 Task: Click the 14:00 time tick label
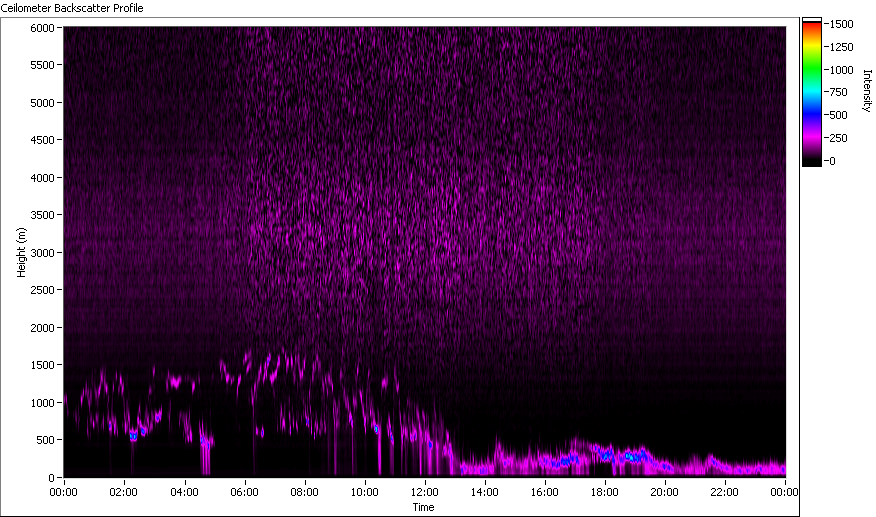(484, 492)
